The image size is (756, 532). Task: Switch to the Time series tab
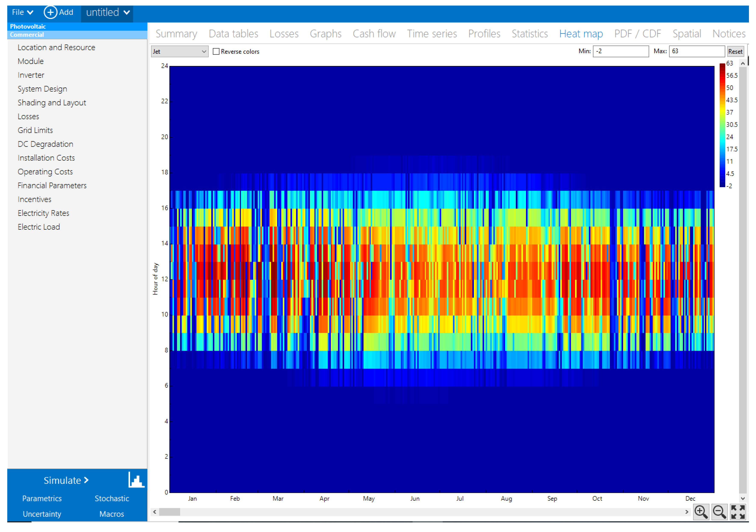pyautogui.click(x=432, y=34)
